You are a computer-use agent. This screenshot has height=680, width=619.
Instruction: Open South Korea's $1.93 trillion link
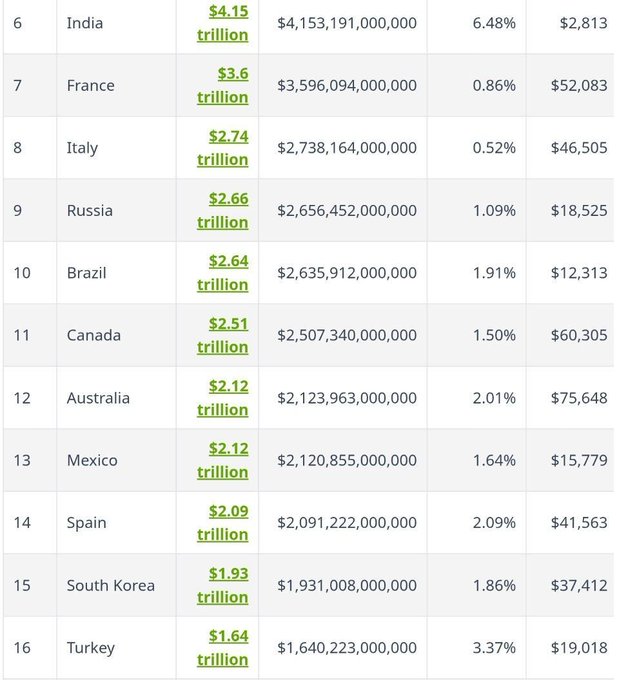223,585
